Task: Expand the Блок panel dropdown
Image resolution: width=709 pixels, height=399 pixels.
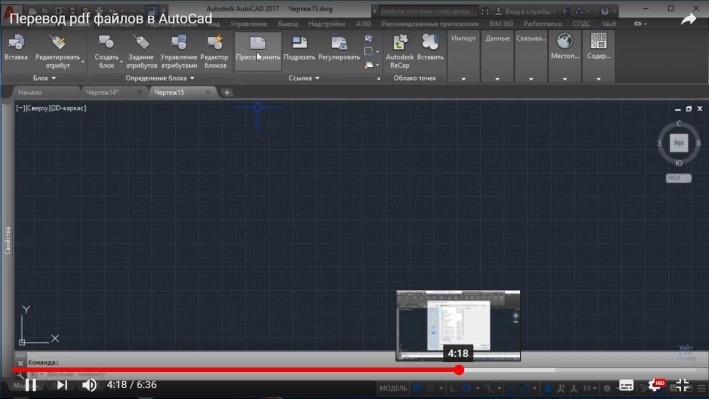Action: [x=44, y=78]
